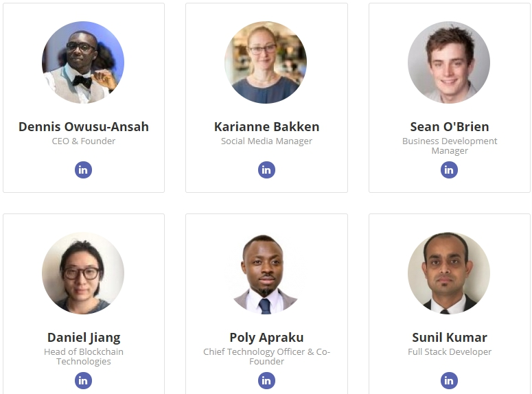Click Sean O'Brien's profile photo
Screen dimensions: 532x394
[449, 62]
